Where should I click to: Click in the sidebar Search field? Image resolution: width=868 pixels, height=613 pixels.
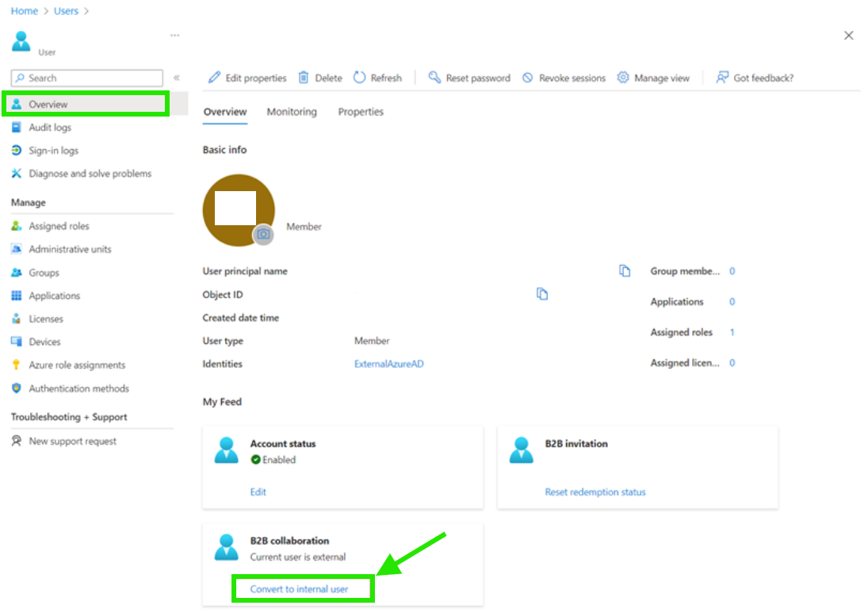click(87, 78)
